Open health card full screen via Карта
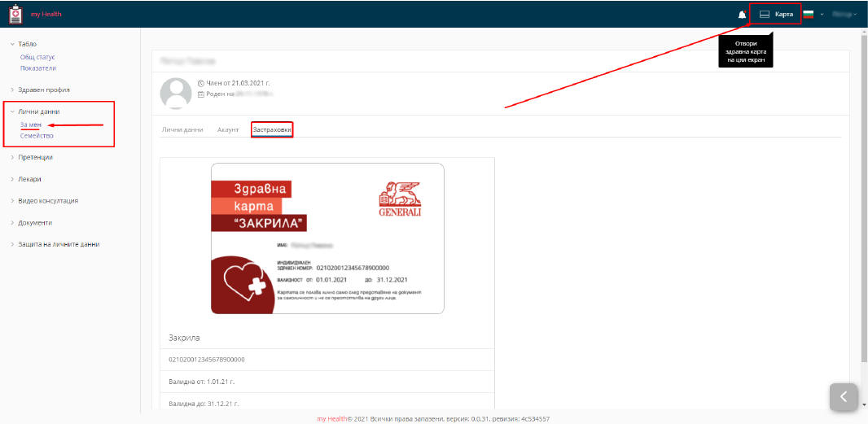Image resolution: width=868 pixels, height=424 pixels. [776, 15]
